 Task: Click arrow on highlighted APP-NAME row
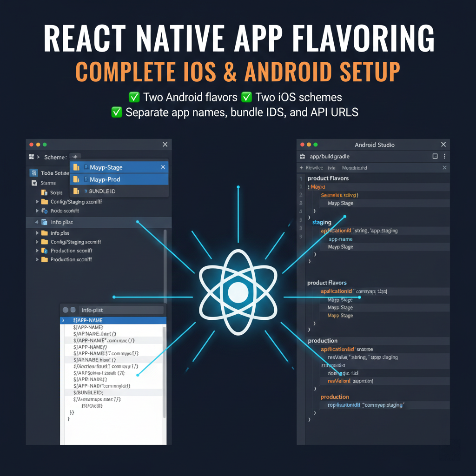[x=63, y=320]
